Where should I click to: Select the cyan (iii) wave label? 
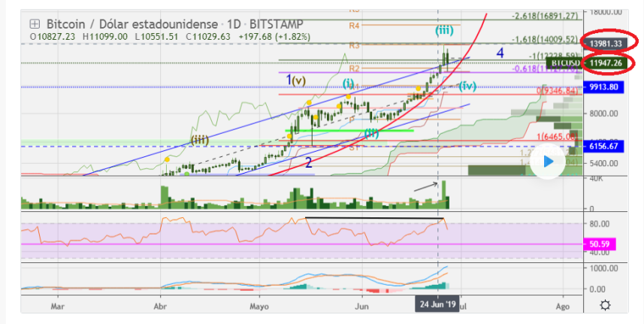pyautogui.click(x=444, y=30)
